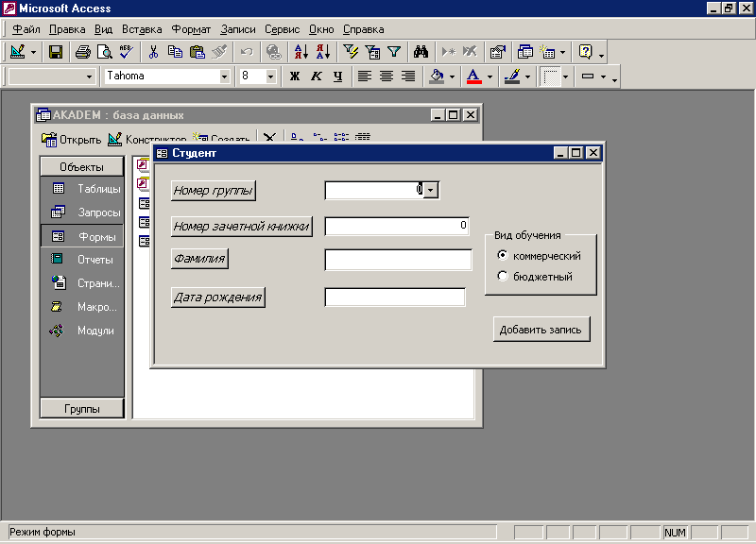Image resolution: width=756 pixels, height=544 pixels.
Task: Click the Cut scissors icon
Action: 153,52
